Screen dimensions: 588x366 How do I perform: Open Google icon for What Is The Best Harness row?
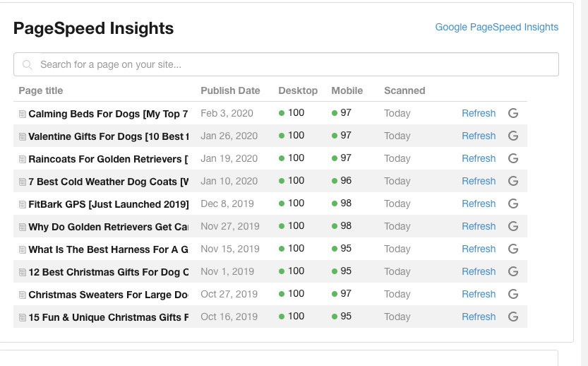point(513,249)
